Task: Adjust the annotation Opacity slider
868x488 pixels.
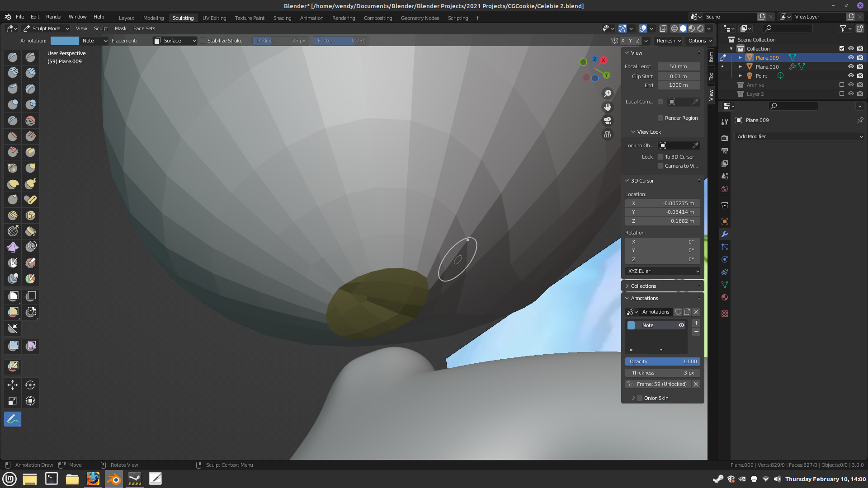Action: (x=663, y=361)
